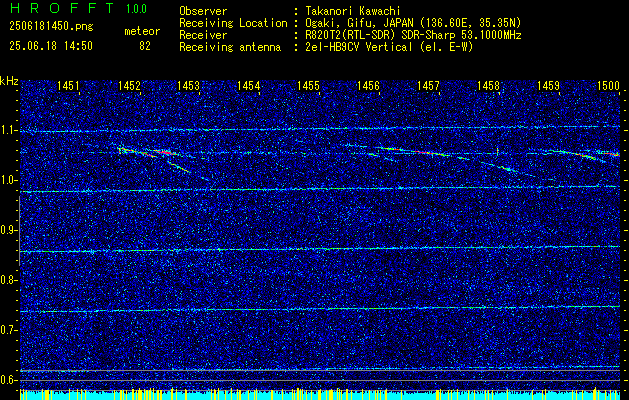Image resolution: width=629 pixels, height=400 pixels.
Task: Click the 1.1 kHz axis label
Action: click(x=8, y=130)
